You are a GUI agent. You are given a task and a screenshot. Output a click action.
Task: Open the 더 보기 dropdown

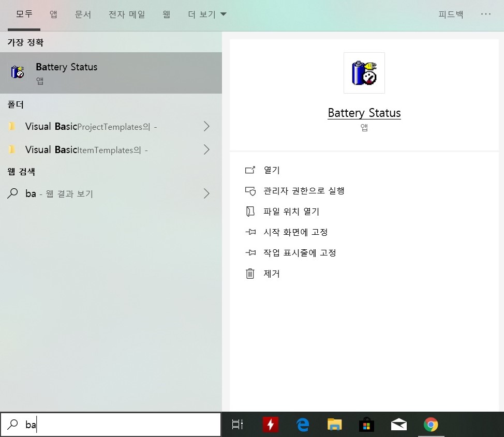click(x=207, y=14)
